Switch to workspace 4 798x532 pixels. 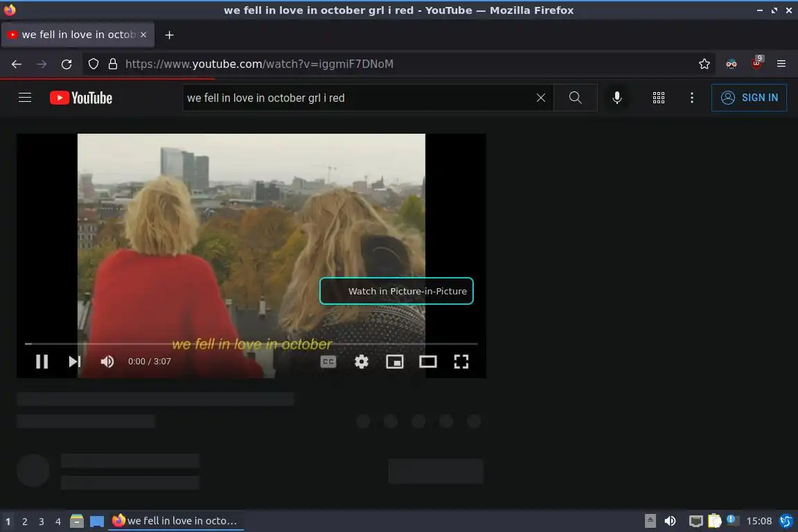(x=58, y=522)
